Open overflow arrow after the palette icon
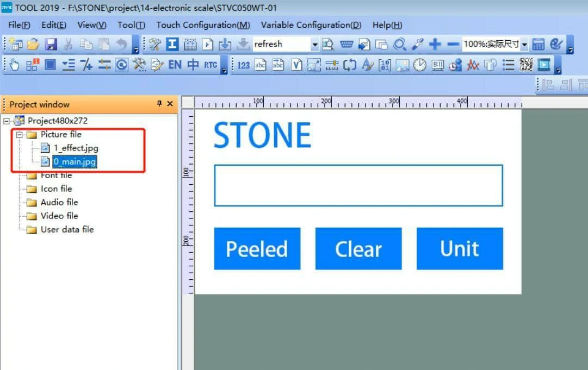Screen dimensions: 588x370 571,45
